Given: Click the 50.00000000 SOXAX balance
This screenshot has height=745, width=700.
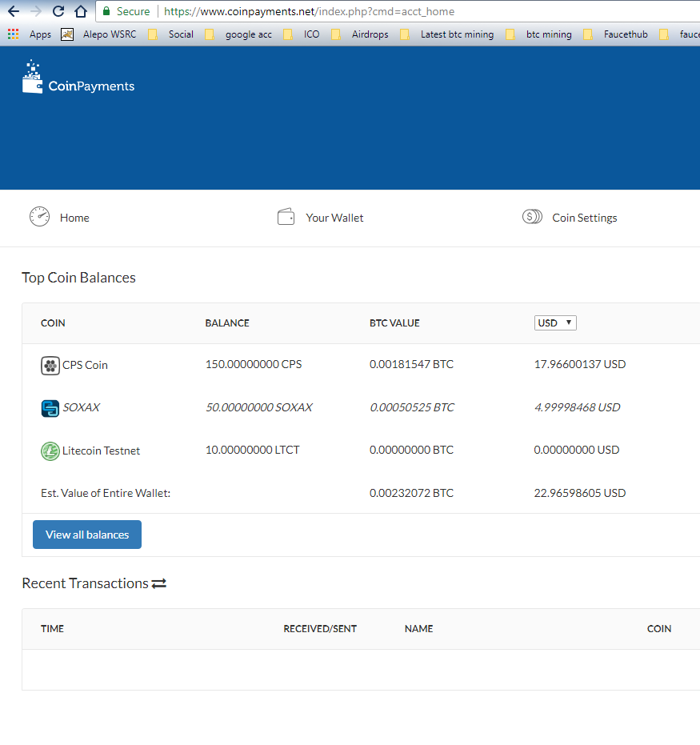Looking at the screenshot, I should coord(259,407).
